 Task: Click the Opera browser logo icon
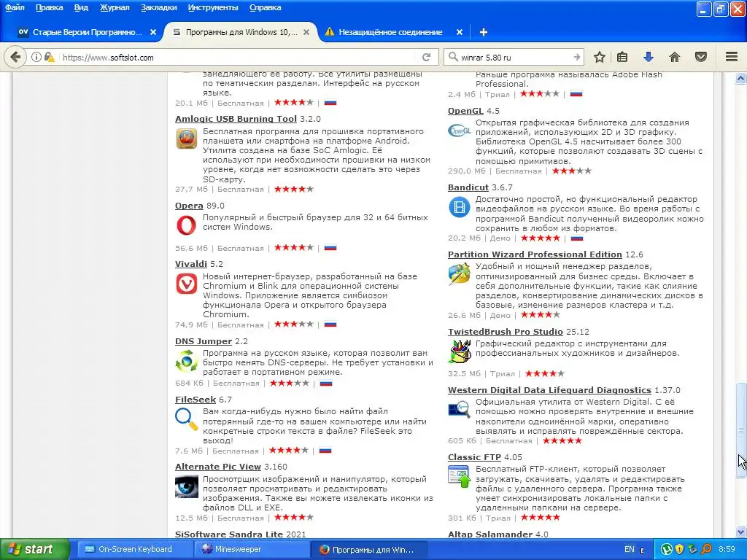(x=186, y=225)
